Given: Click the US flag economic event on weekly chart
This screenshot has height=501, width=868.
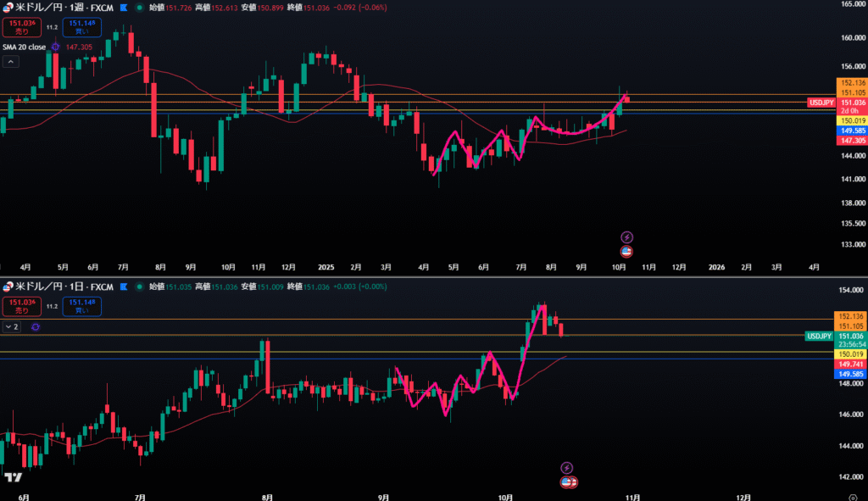Looking at the screenshot, I should tap(627, 252).
